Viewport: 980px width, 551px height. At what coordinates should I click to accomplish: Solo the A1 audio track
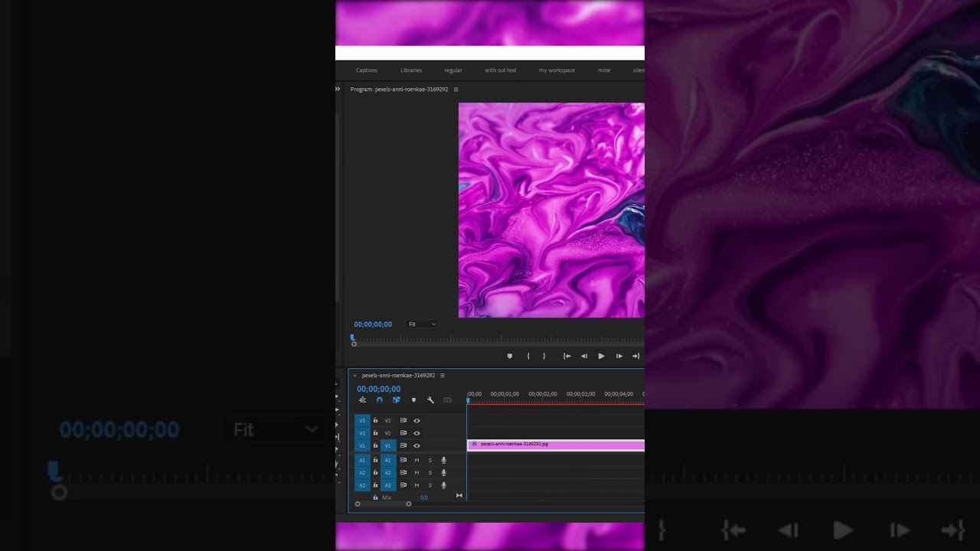430,460
